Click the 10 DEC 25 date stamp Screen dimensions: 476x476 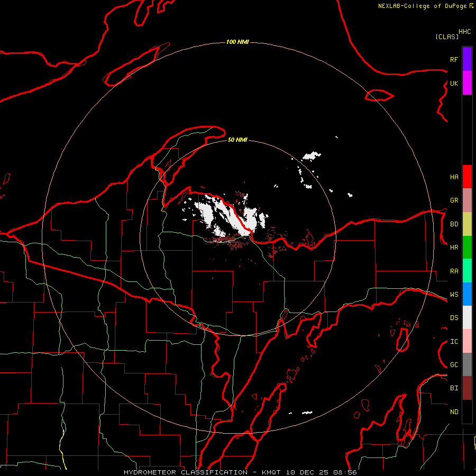point(307,472)
